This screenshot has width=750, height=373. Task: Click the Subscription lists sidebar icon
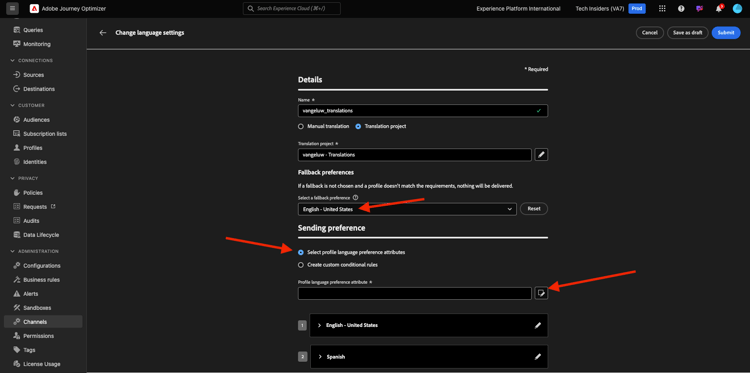pyautogui.click(x=16, y=134)
